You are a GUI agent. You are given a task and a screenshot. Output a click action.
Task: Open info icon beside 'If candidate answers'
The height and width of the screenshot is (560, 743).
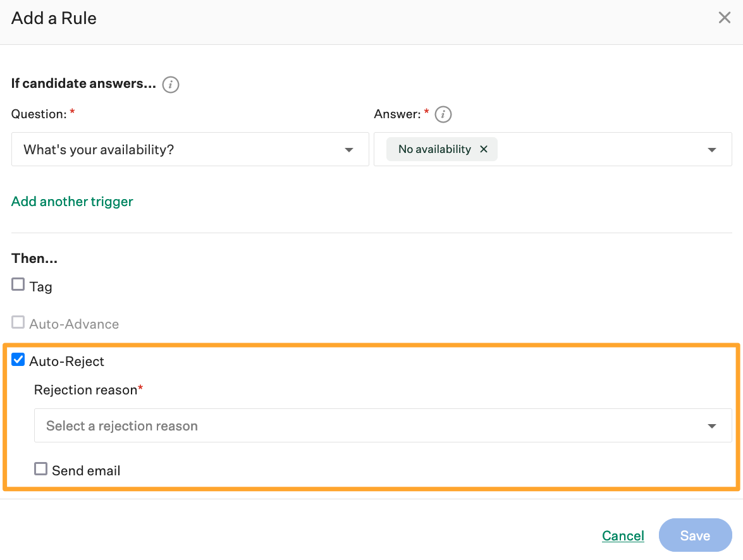point(171,84)
